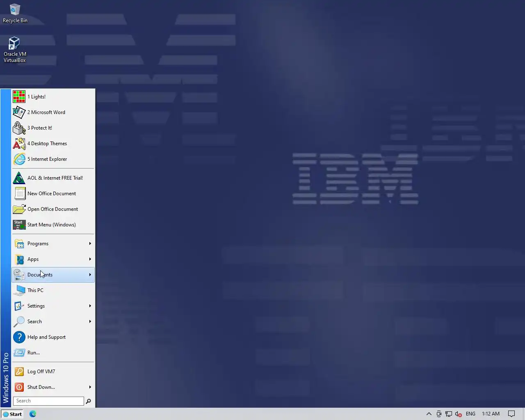Select the Oracle VM VirtualBox desktop icon
Screen dimensions: 525x420
[x=15, y=50]
